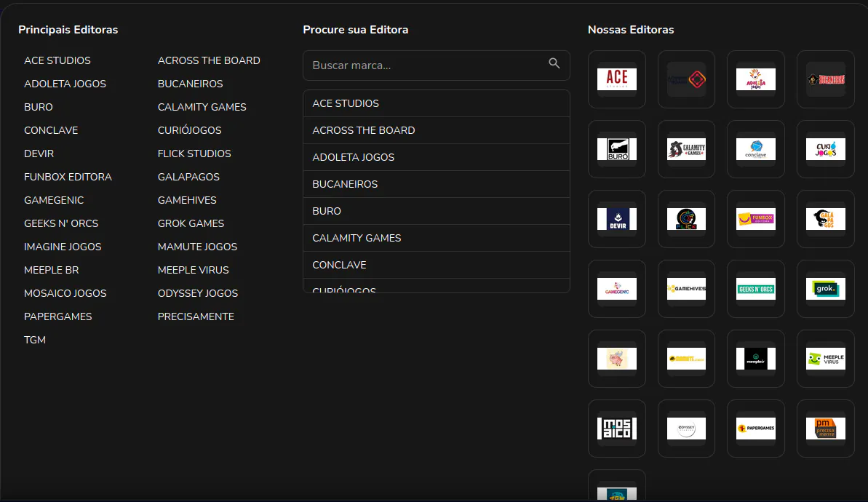Click the Papergames logo tile
The height and width of the screenshot is (502, 868).
click(x=755, y=429)
